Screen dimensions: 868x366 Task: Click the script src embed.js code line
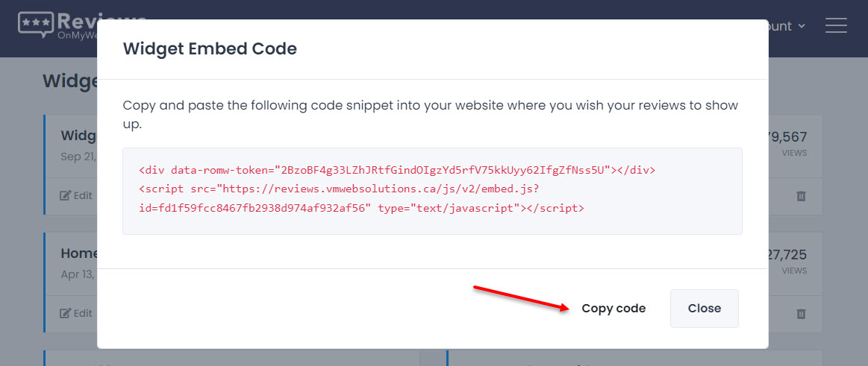340,189
